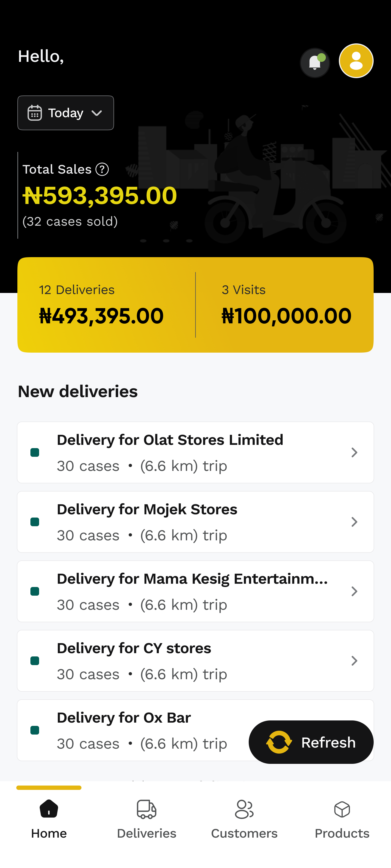
Task: Expand Olat Stores Limited delivery chevron
Action: 354,452
